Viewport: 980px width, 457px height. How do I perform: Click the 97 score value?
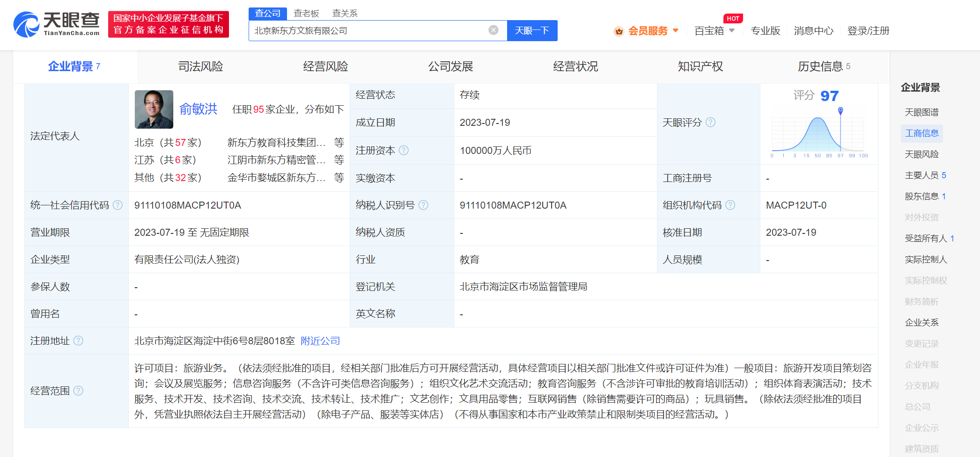point(829,95)
